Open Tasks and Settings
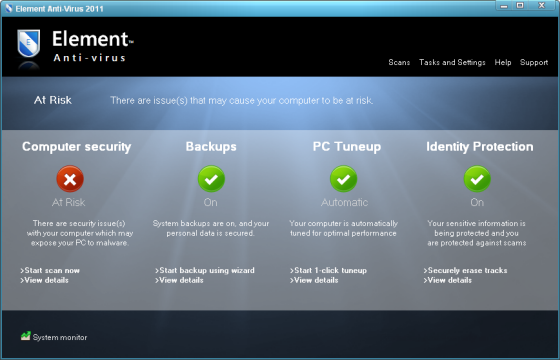The width and height of the screenshot is (560, 360). 452,62
